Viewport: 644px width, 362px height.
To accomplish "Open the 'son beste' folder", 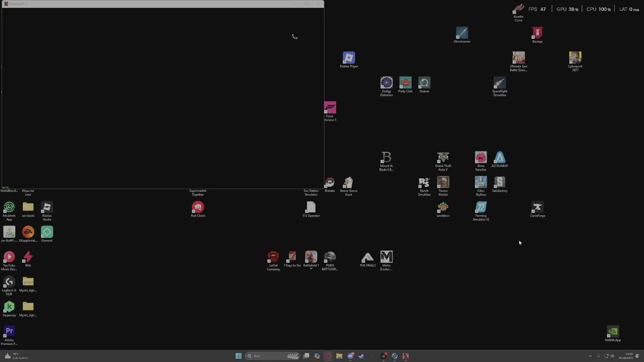I will click(28, 210).
